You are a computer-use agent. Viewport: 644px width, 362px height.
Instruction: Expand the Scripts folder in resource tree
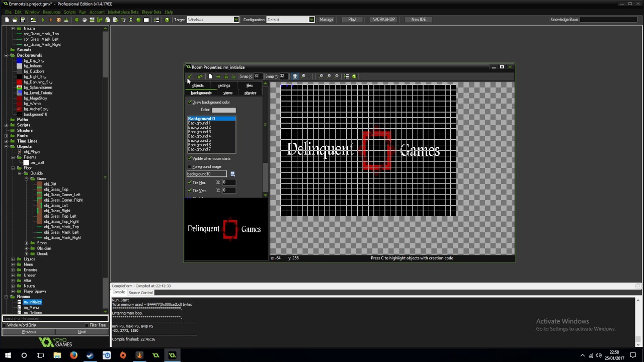click(x=6, y=125)
